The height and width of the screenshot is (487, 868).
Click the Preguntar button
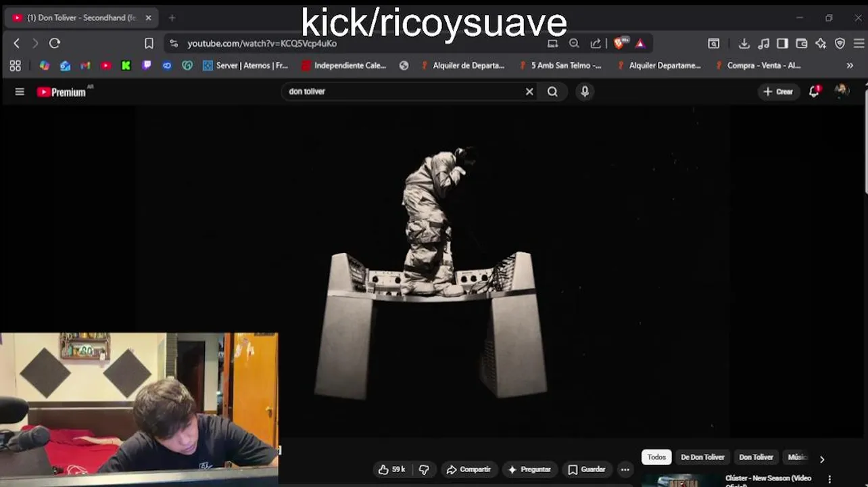529,469
